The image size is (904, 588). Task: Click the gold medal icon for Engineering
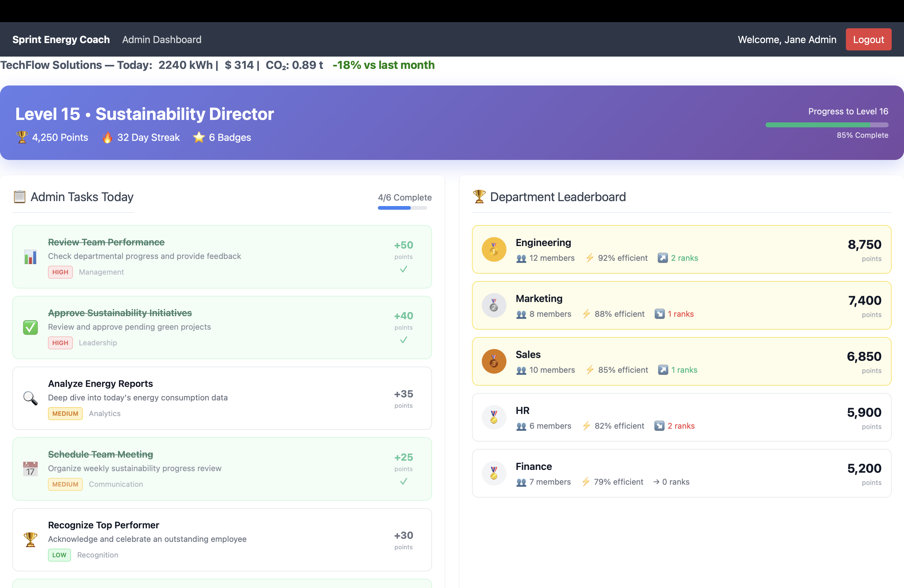pos(494,249)
